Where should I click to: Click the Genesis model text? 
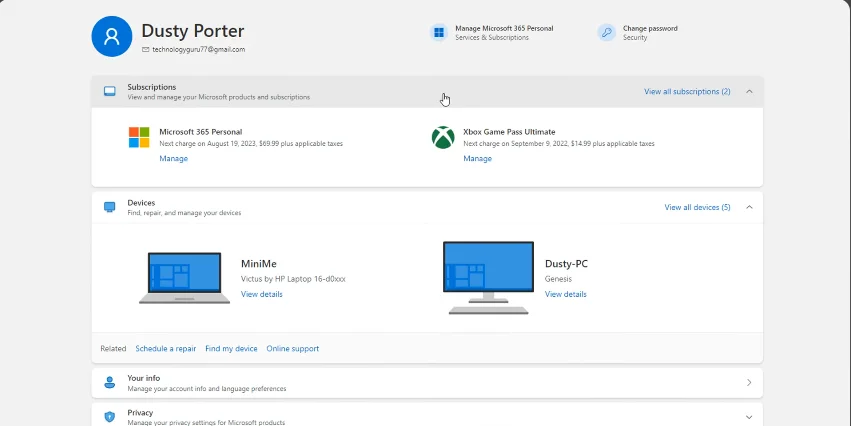click(x=558, y=279)
